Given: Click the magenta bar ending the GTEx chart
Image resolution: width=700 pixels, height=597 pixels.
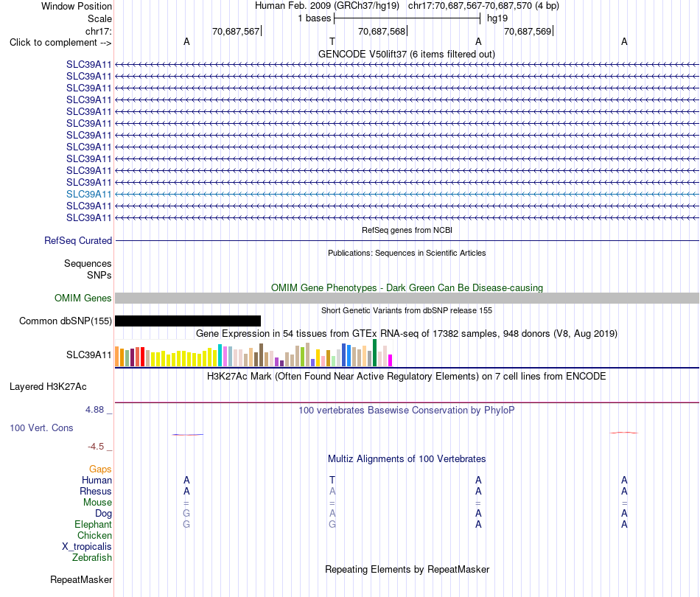Looking at the screenshot, I should point(391,360).
